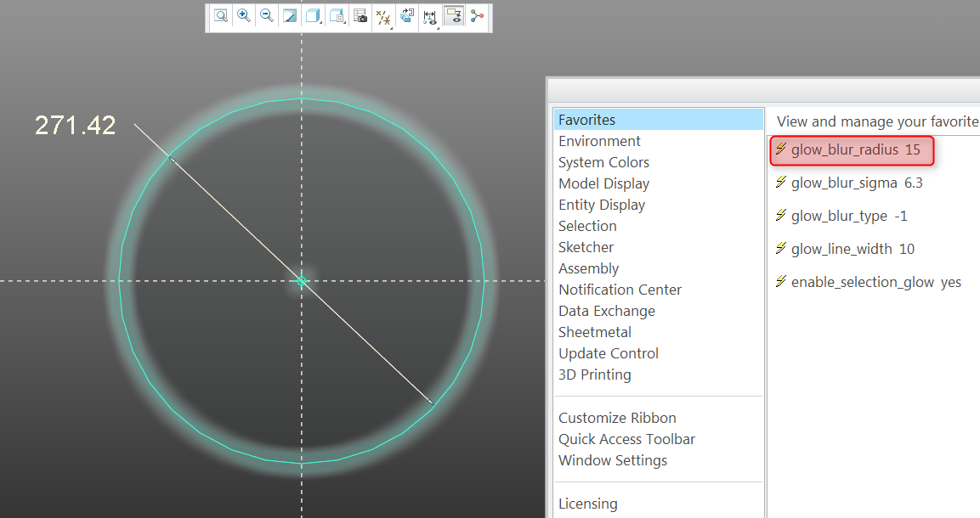Image resolution: width=980 pixels, height=518 pixels.
Task: Click lightning icon beside enable_selection_glow
Action: click(x=780, y=281)
